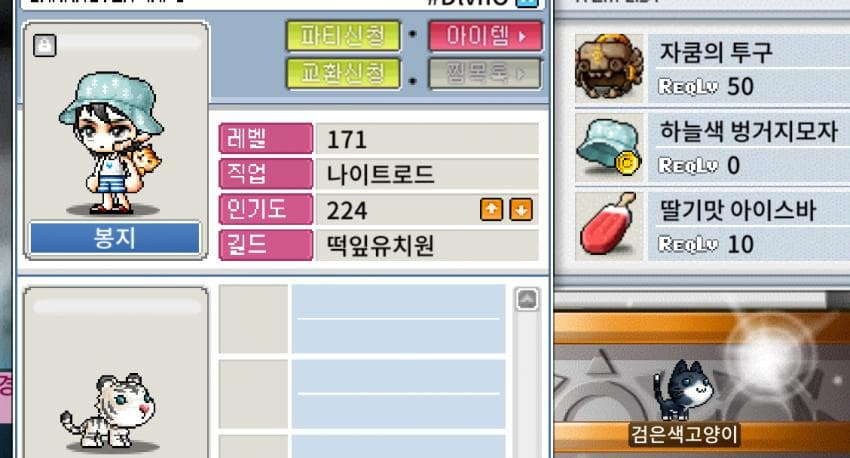Open the grayed 찜목록 wishlist button
This screenshot has height=458, width=850.
point(485,73)
